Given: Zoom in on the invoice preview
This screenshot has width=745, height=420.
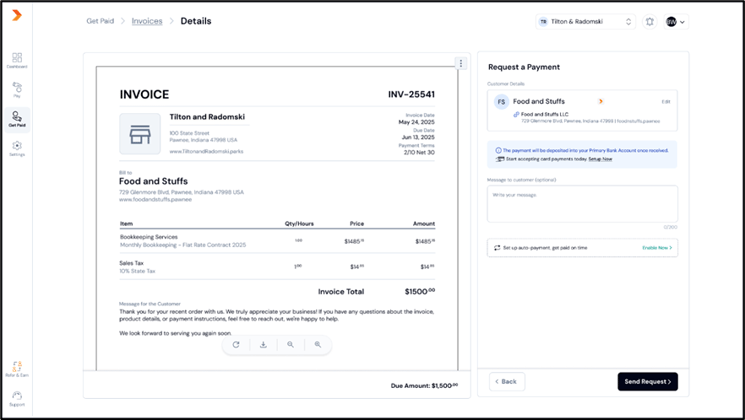Looking at the screenshot, I should [318, 345].
